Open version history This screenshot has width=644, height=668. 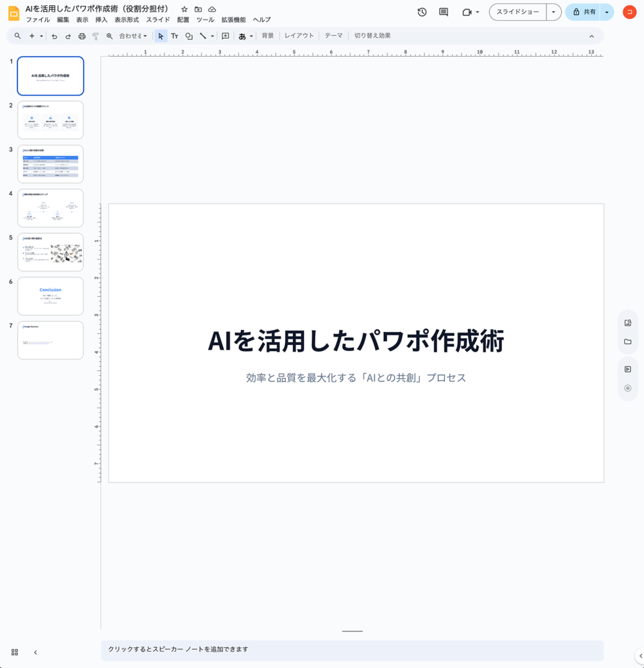pos(422,12)
